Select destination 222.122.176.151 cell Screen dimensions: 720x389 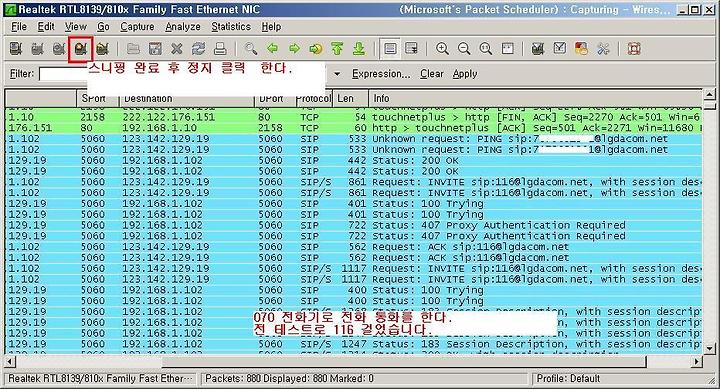point(169,117)
